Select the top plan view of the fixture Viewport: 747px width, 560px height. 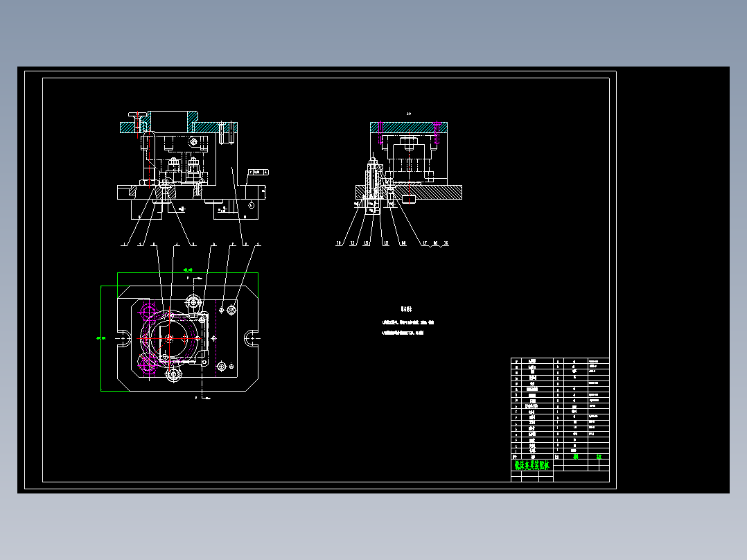188,338
